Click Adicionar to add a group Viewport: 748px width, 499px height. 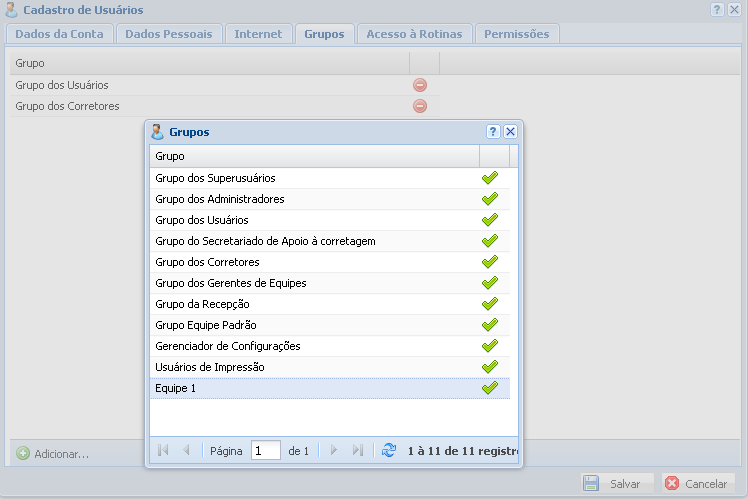click(x=53, y=454)
